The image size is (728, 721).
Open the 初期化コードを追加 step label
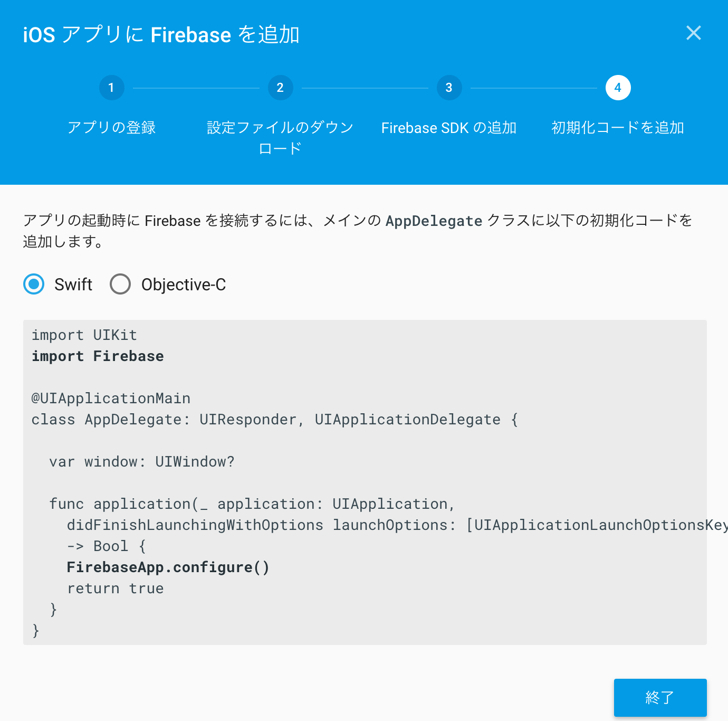pyautogui.click(x=618, y=128)
